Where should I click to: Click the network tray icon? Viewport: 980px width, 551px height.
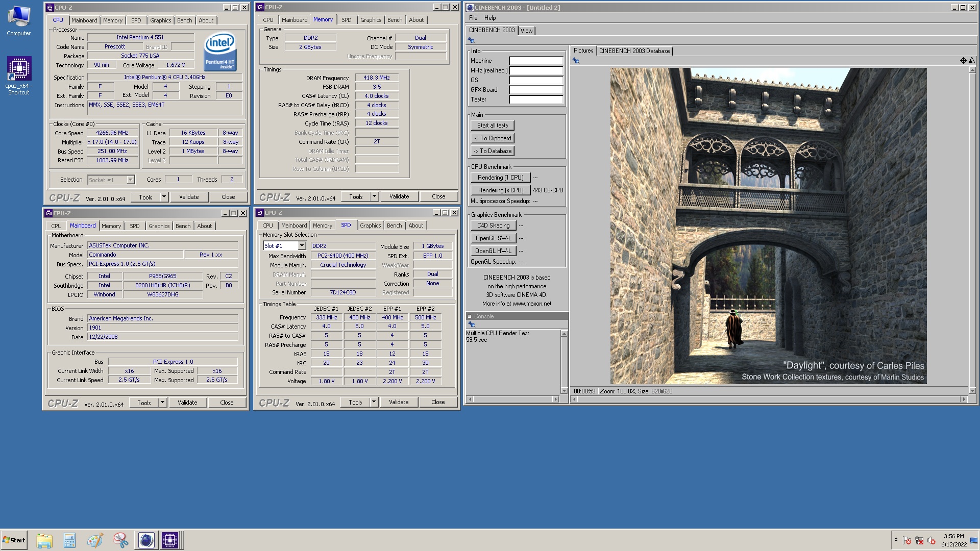pyautogui.click(x=919, y=540)
